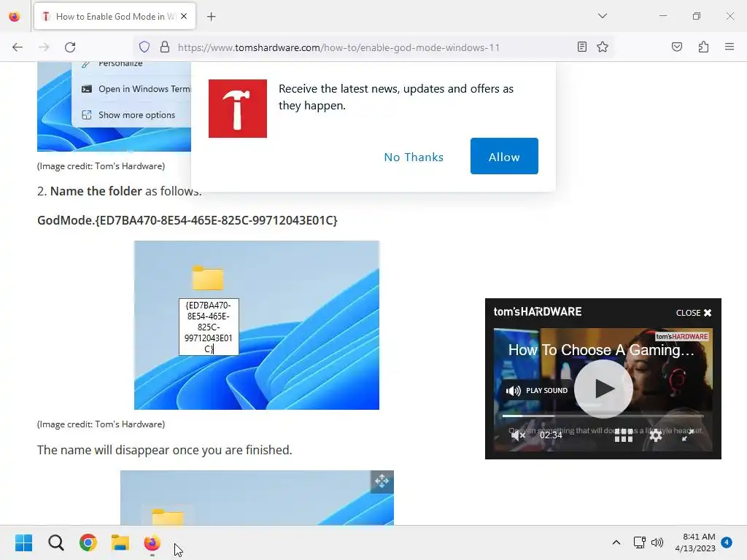Unmute video via muted speaker icon
747x560 pixels.
518,435
